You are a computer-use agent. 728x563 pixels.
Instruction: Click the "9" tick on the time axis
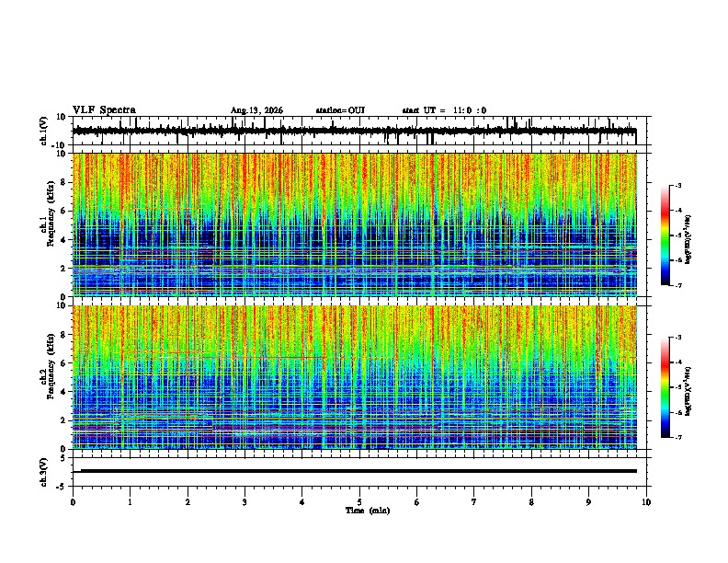(588, 502)
